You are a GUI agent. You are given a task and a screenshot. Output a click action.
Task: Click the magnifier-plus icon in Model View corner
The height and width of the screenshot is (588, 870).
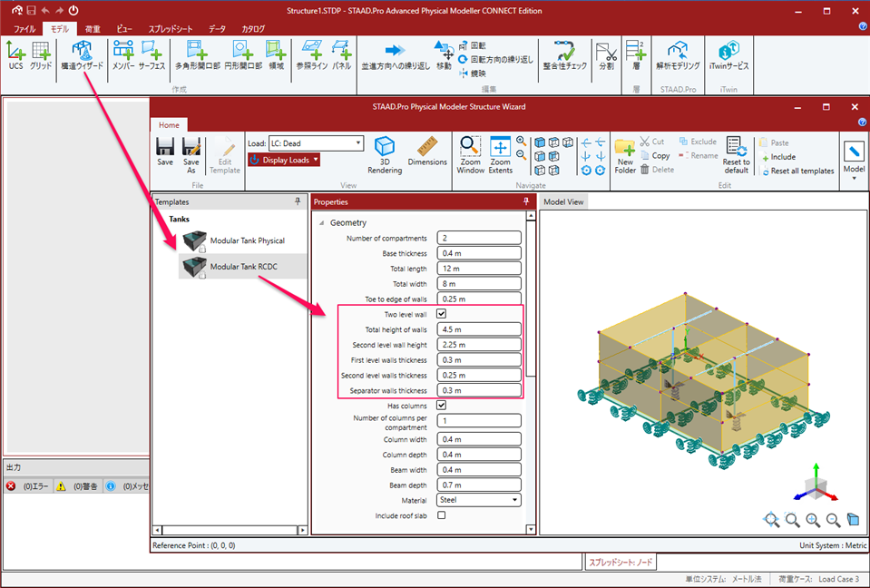[x=813, y=520]
